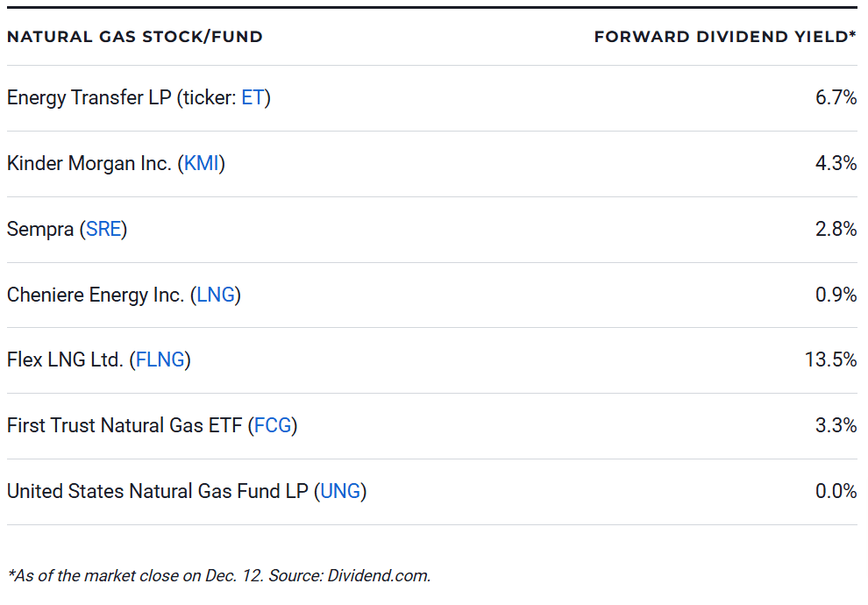Click the 4.3% yield for Kinder Morgan
Screen dimensions: 868x605
[836, 164]
